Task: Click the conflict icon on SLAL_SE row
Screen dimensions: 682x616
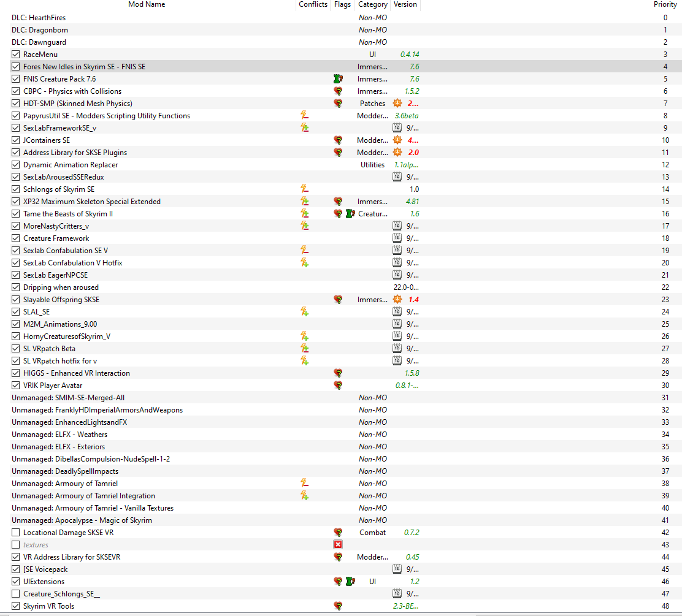Action: pos(304,312)
